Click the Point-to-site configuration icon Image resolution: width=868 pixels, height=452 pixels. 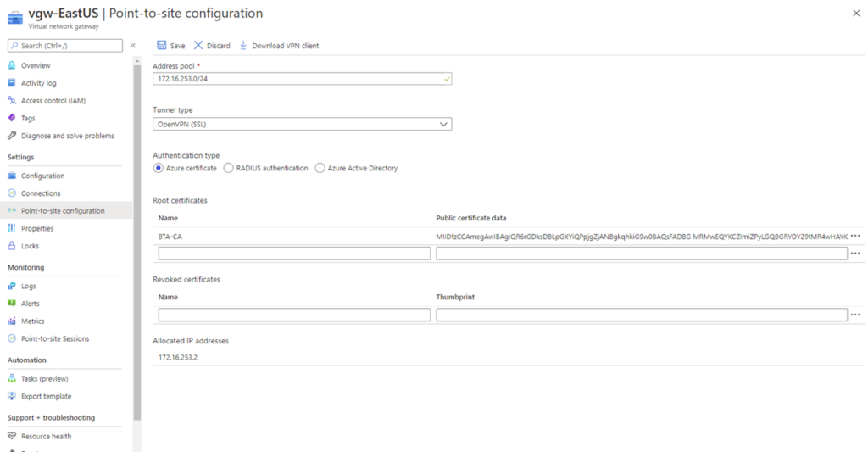pos(12,210)
